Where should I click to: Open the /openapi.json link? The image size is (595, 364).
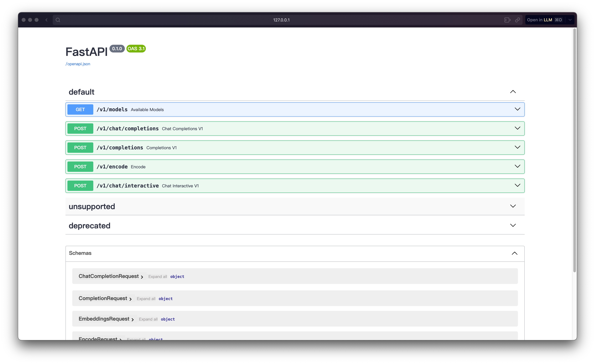[x=78, y=64]
